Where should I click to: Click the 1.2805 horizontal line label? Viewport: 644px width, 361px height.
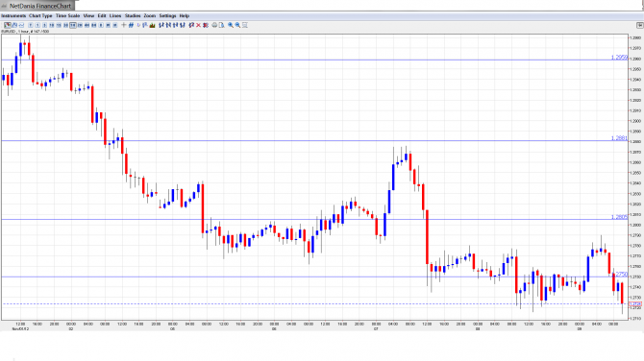619,217
